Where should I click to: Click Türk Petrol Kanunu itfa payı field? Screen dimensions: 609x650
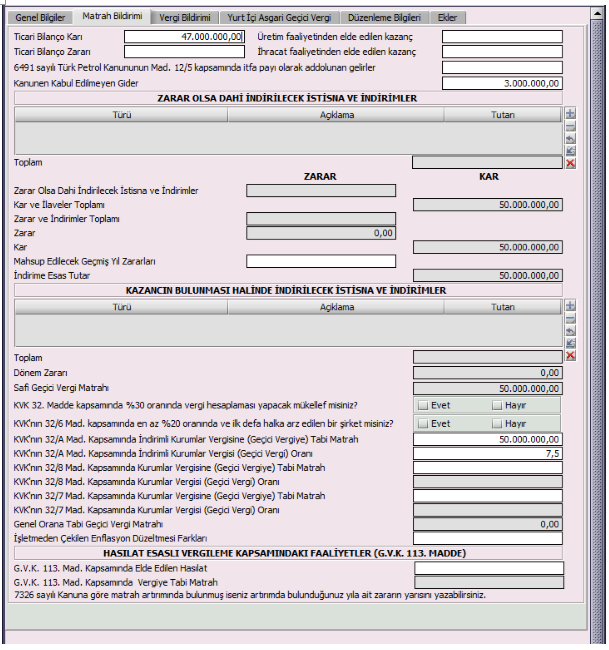(502, 68)
